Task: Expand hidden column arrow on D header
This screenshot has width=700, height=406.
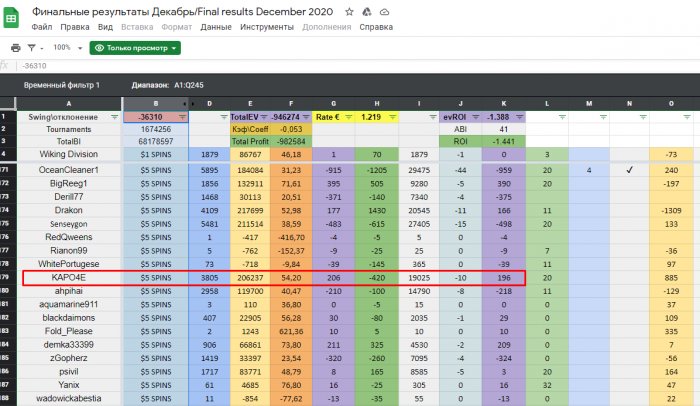Action: tap(193, 104)
